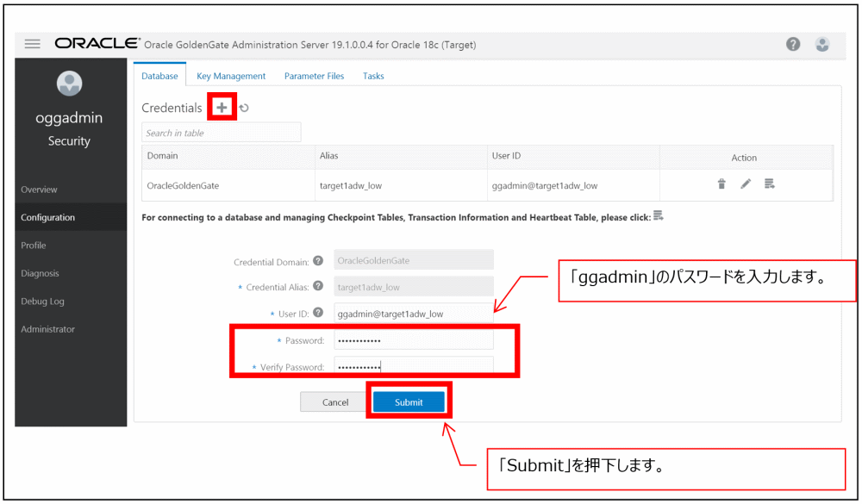Sort by the Alias column header
The image size is (862, 504).
click(401, 156)
